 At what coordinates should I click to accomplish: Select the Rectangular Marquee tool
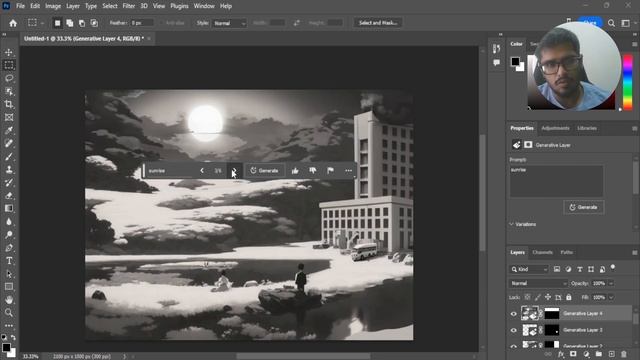pos(9,65)
